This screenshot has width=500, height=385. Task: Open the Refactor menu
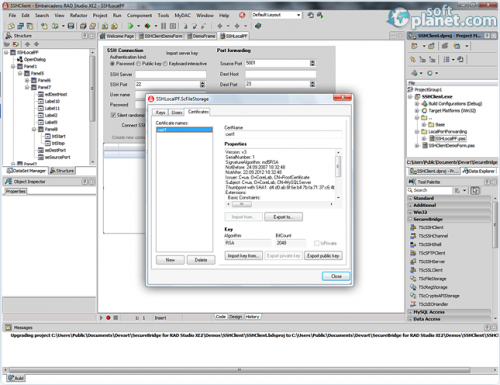(x=78, y=15)
